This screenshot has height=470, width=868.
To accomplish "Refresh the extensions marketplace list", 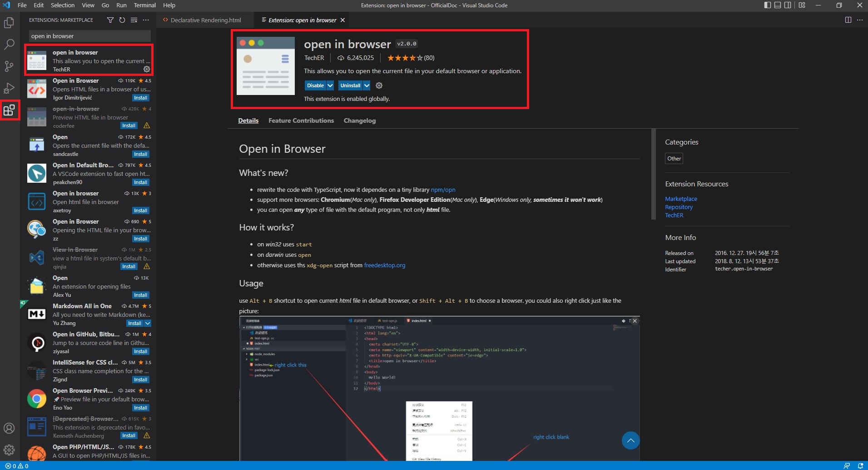I will 122,20.
